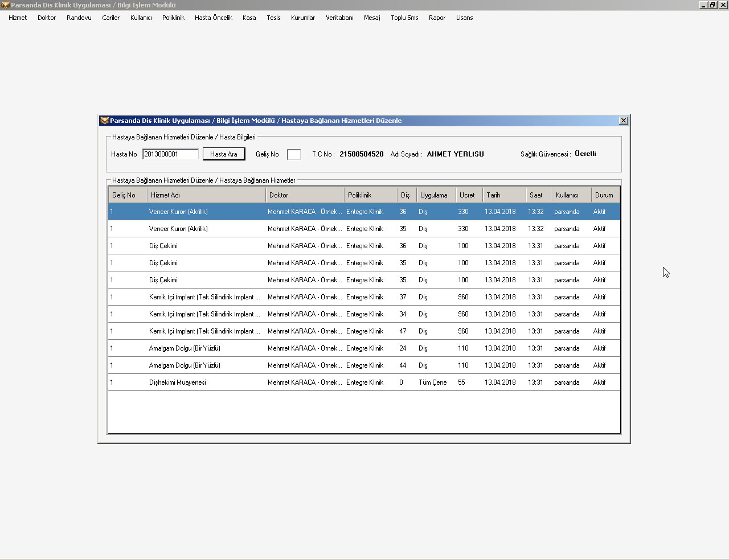Click the Geliş No input box
729x560 pixels.
coord(294,154)
